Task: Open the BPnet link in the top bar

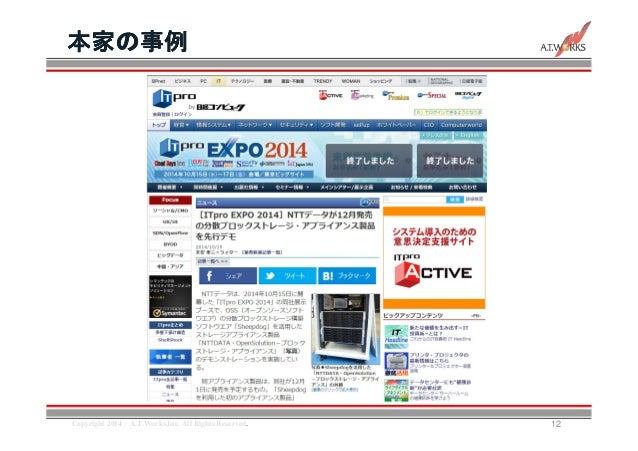Action: click(x=158, y=81)
